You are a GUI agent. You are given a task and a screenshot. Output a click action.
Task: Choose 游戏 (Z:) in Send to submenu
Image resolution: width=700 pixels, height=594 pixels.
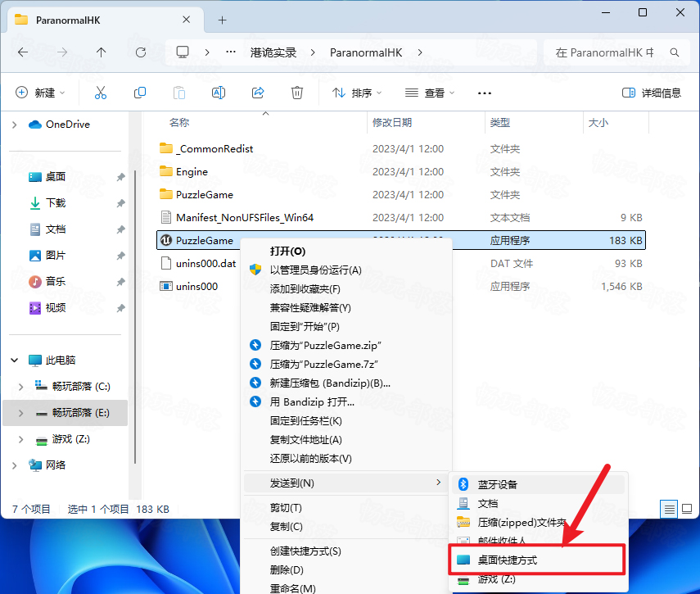[x=539, y=579]
